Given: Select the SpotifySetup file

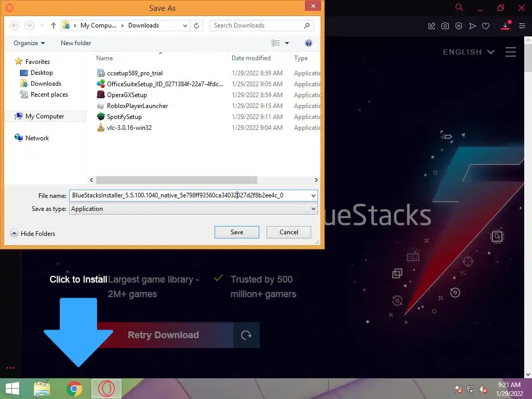Looking at the screenshot, I should click(124, 117).
